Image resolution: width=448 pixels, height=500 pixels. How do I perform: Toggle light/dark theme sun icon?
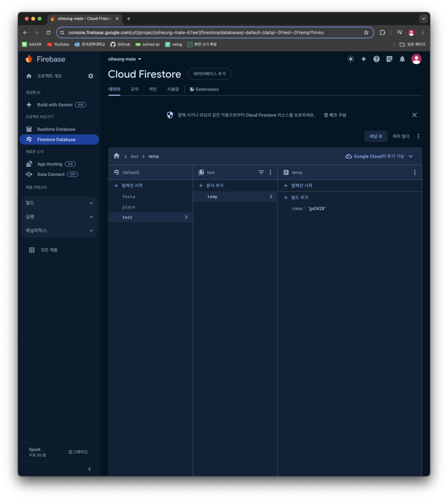(350, 59)
